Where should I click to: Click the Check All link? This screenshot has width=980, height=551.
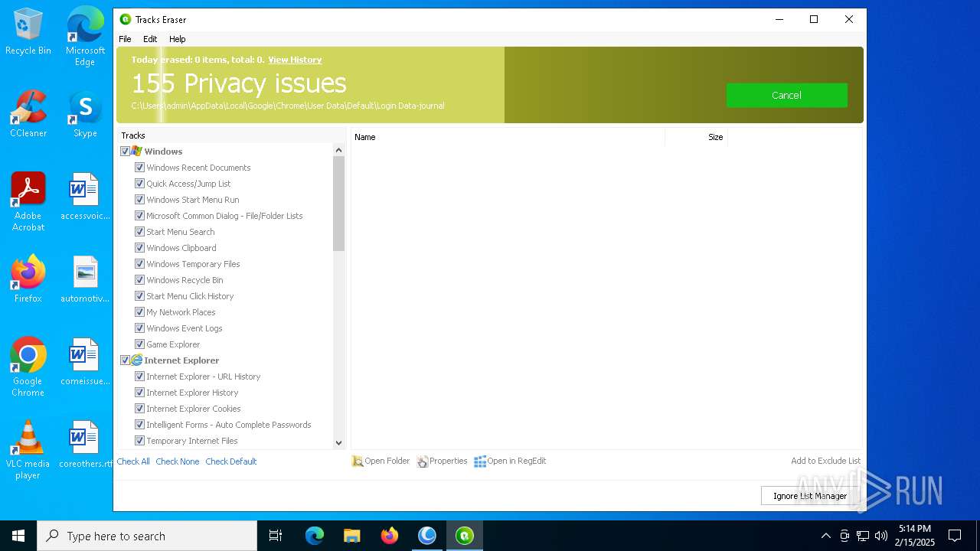click(133, 461)
